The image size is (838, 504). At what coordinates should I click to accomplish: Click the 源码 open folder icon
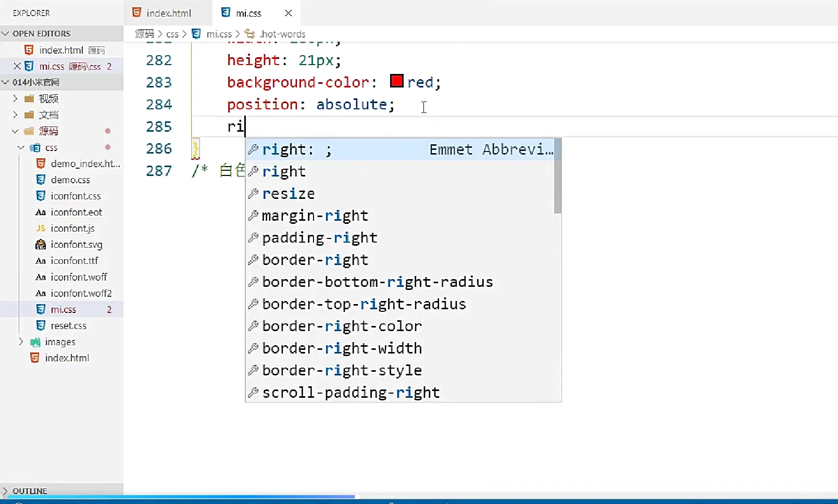29,131
